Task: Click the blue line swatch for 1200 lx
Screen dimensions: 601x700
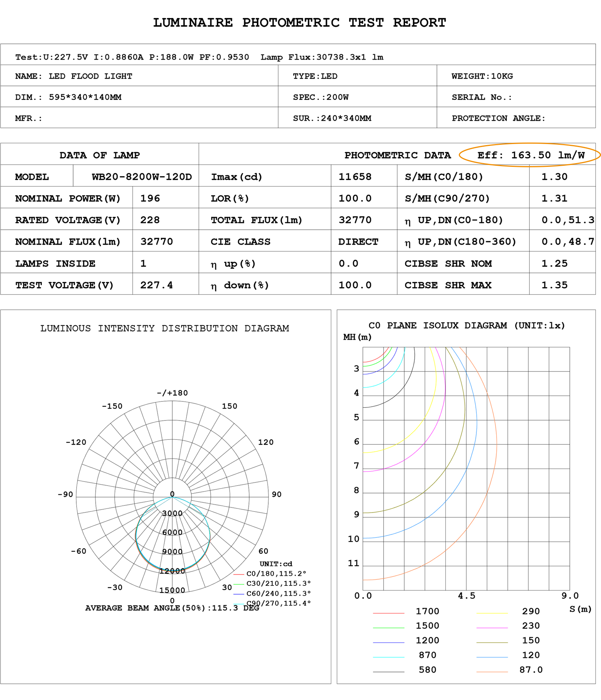Action: pos(388,642)
